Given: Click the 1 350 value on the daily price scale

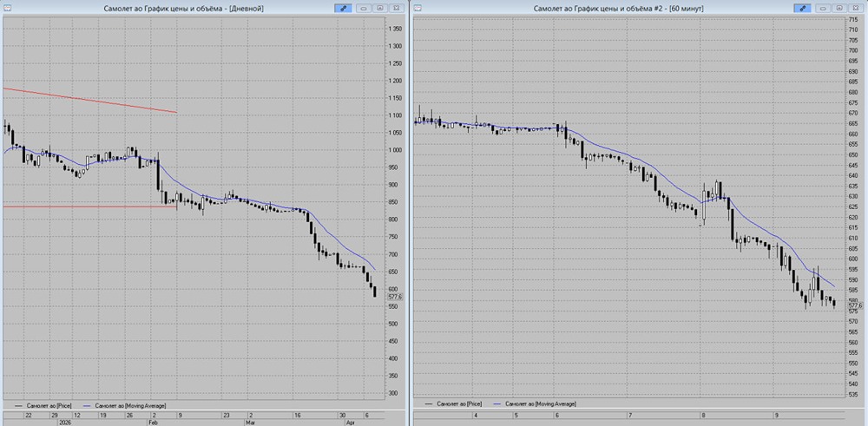Looking at the screenshot, I should click(395, 29).
